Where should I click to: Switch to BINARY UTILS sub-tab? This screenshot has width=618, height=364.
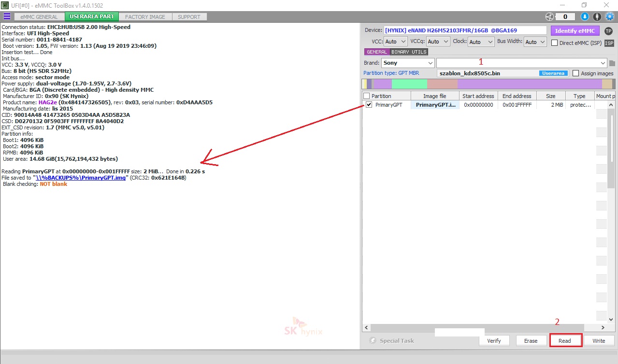(409, 52)
